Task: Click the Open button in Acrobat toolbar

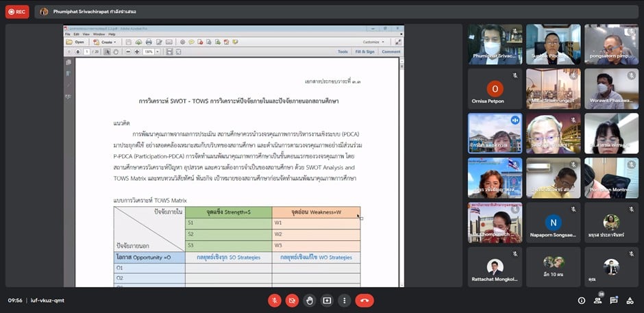Action: coord(75,42)
